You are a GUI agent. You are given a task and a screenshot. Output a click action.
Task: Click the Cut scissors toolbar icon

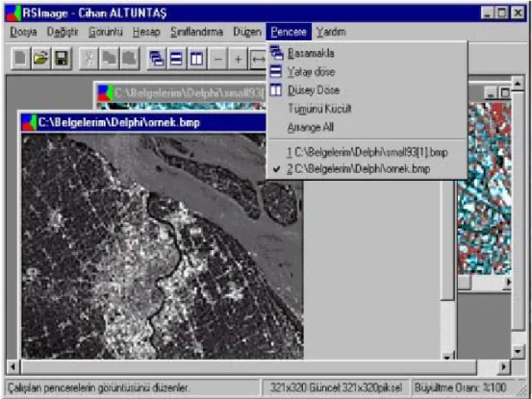[x=89, y=59]
